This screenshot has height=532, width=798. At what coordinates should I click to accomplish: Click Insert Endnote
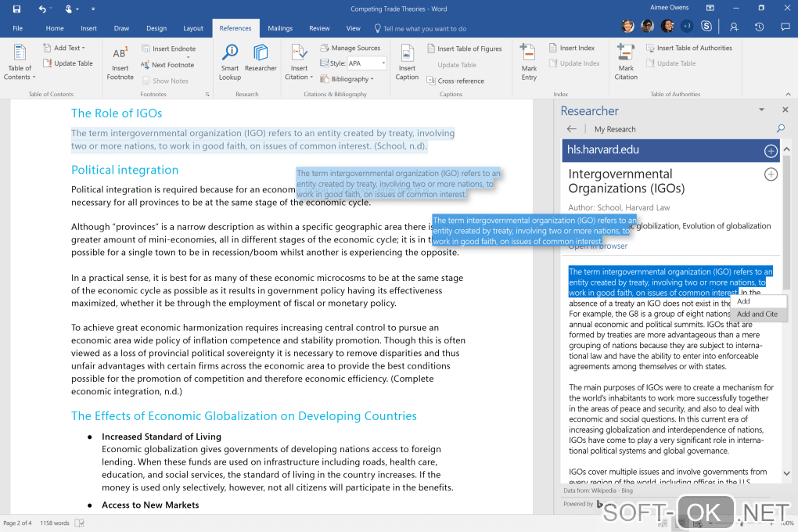[169, 49]
